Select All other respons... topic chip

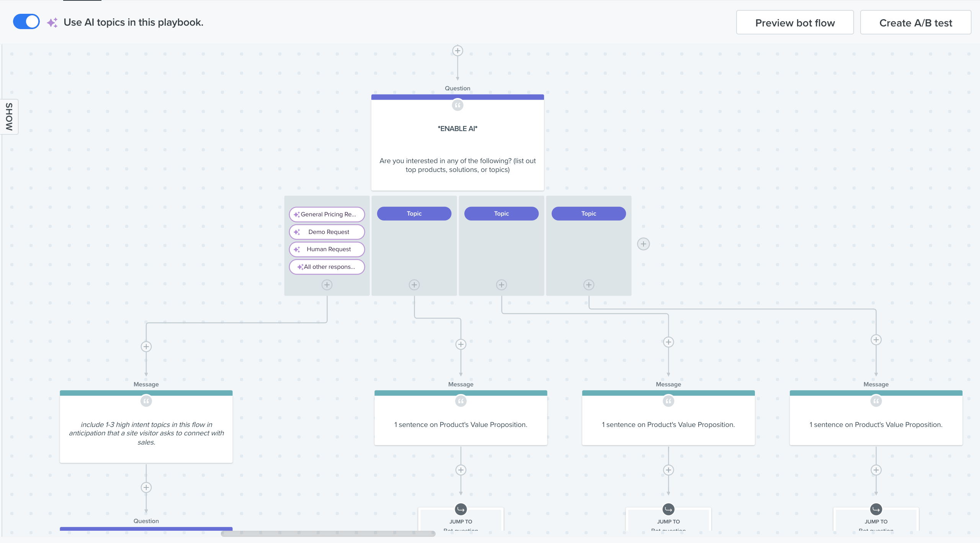tap(327, 267)
